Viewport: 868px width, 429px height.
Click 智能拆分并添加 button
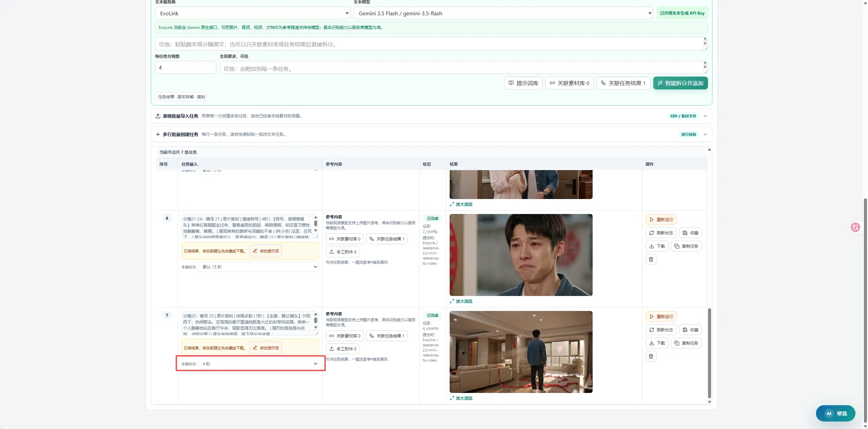pos(680,83)
